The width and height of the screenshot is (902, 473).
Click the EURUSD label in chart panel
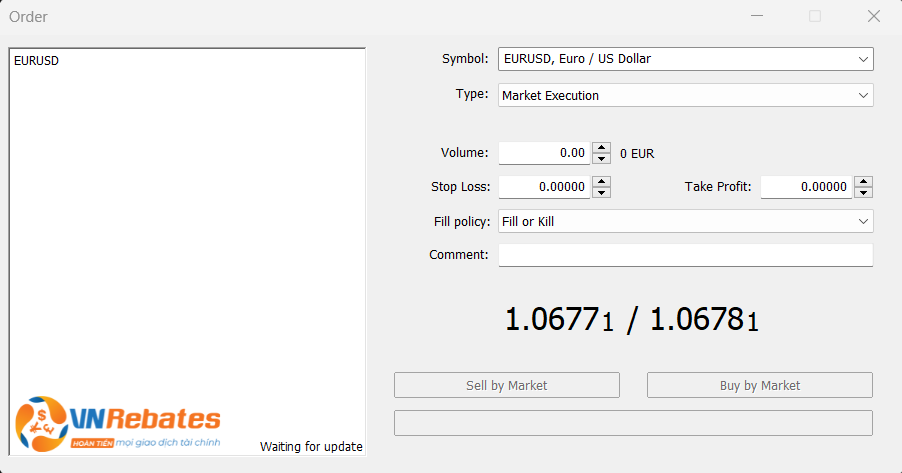coord(36,61)
